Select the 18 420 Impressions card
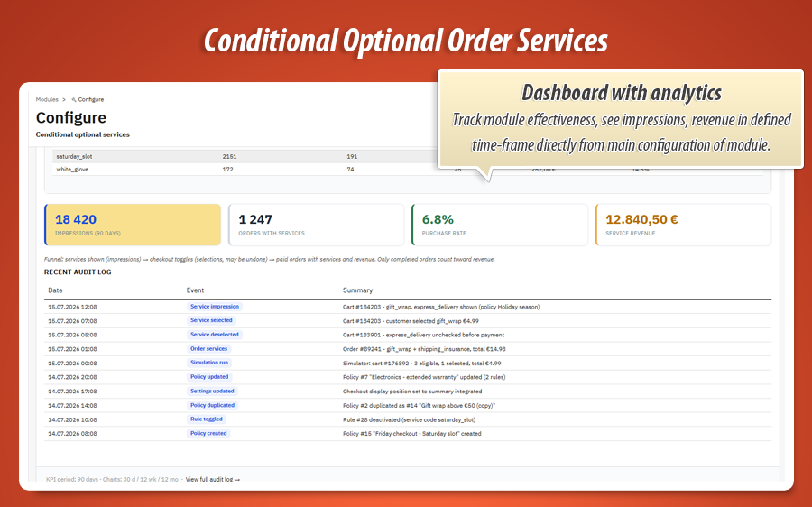 pyautogui.click(x=133, y=225)
